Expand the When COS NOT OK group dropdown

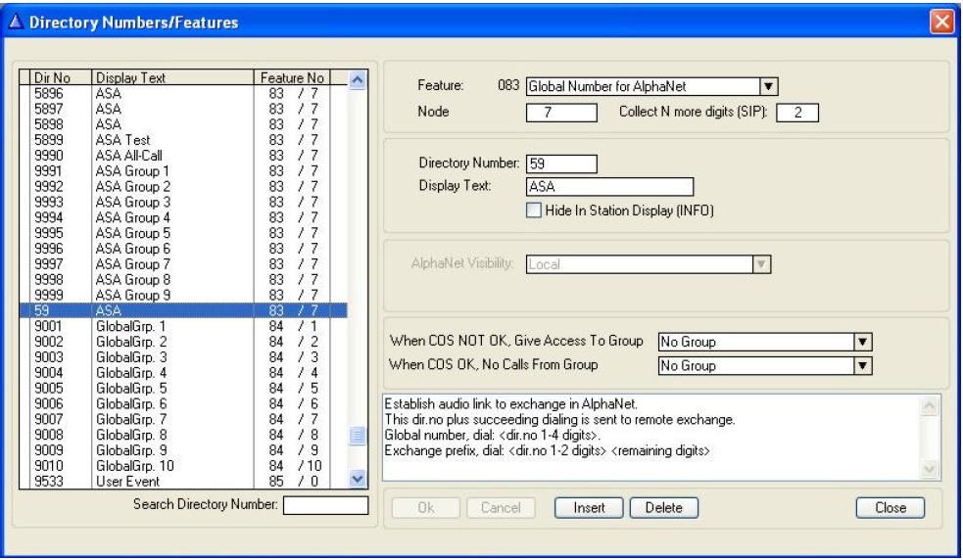click(862, 342)
